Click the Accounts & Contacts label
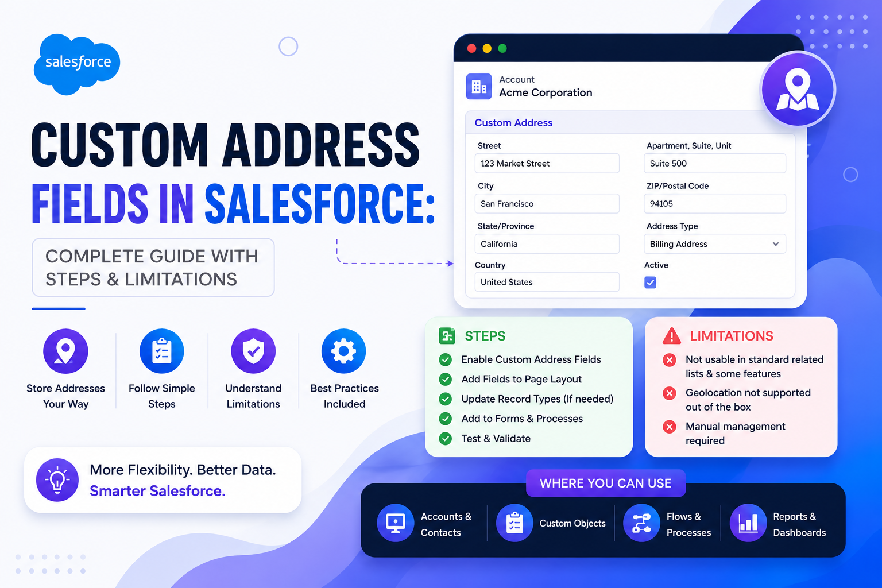This screenshot has height=588, width=882. click(x=446, y=524)
